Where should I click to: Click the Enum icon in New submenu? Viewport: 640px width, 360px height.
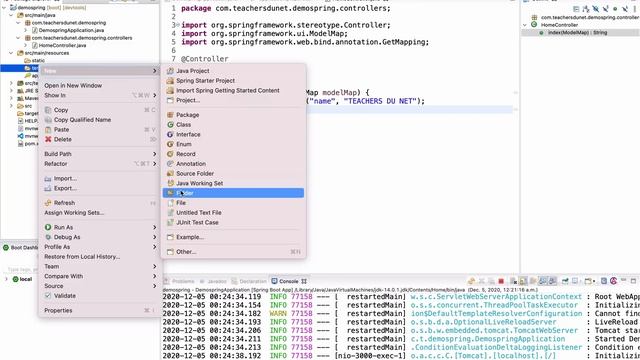pyautogui.click(x=170, y=144)
